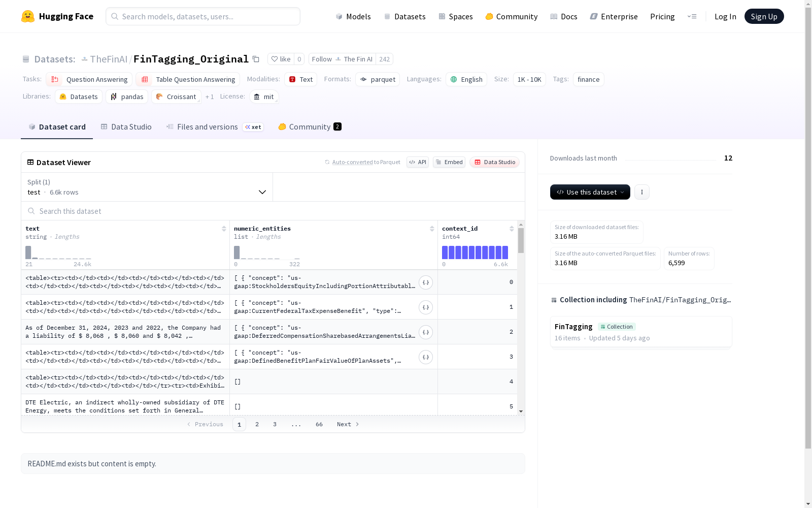Go to Datasets in the top navigation

point(404,16)
